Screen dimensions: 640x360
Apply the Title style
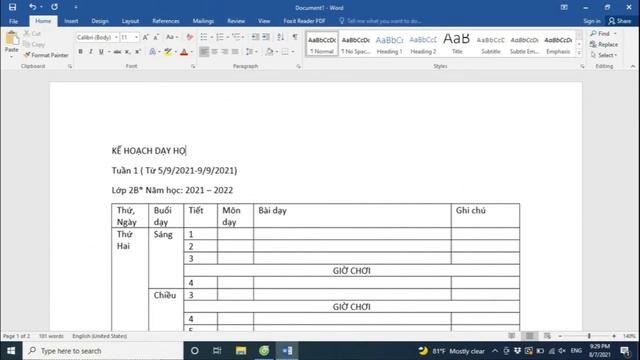pyautogui.click(x=457, y=44)
